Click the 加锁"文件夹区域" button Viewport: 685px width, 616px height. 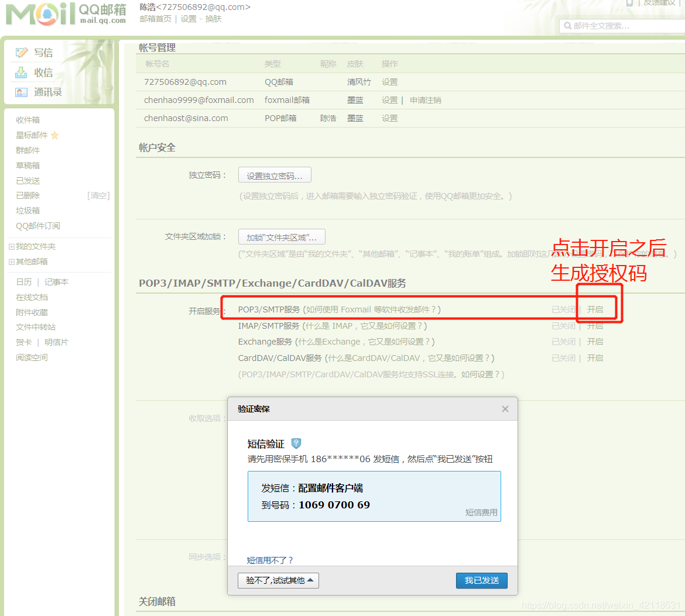coord(282,237)
